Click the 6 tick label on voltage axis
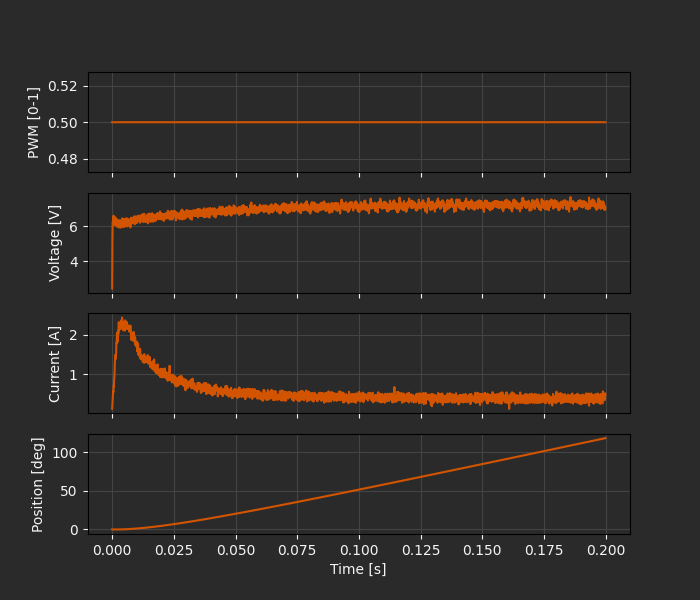The height and width of the screenshot is (600, 700). point(72,227)
